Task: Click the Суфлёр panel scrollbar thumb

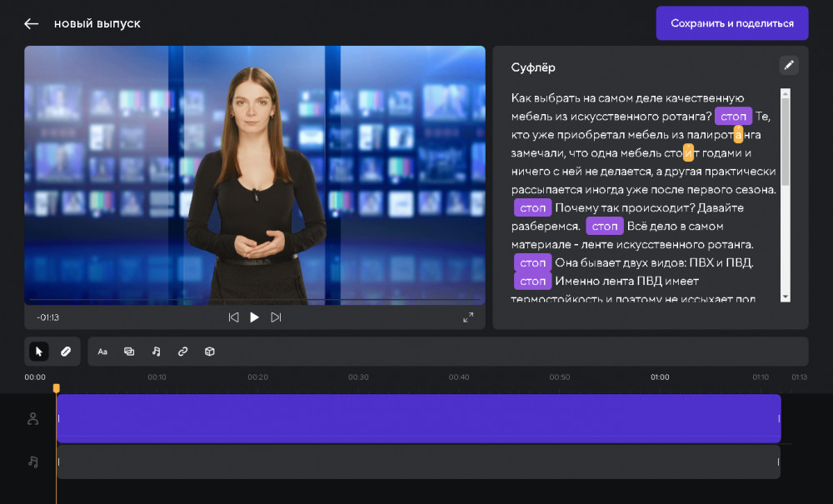Action: 786,142
